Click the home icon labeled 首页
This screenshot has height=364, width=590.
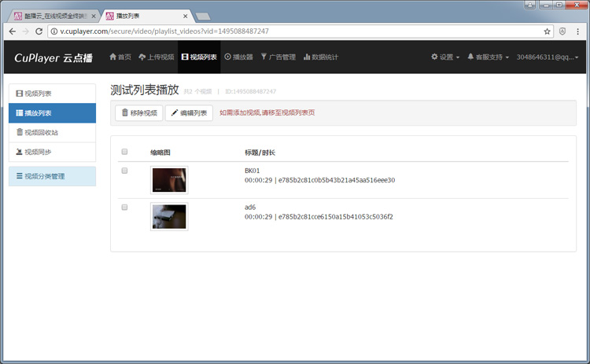pyautogui.click(x=120, y=57)
